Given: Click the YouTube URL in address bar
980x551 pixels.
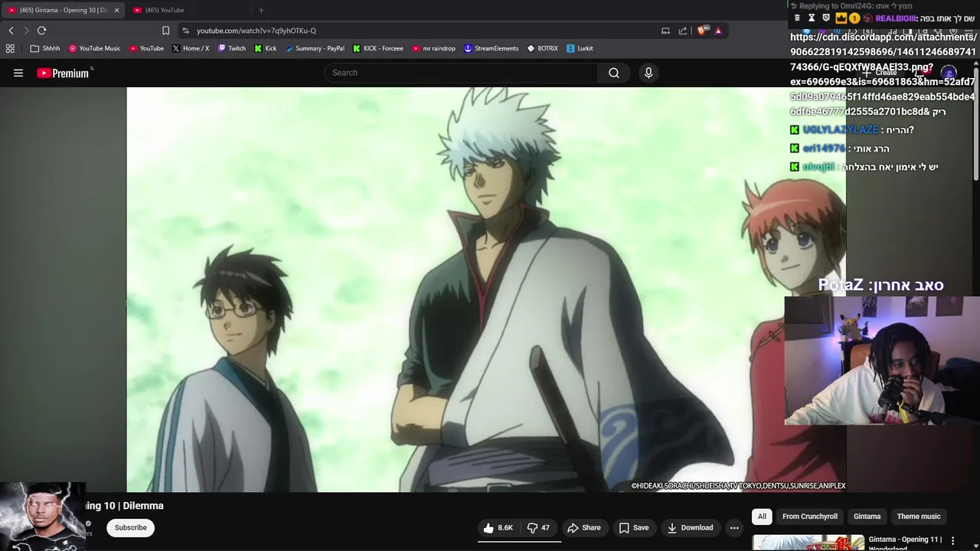Looking at the screenshot, I should (256, 31).
